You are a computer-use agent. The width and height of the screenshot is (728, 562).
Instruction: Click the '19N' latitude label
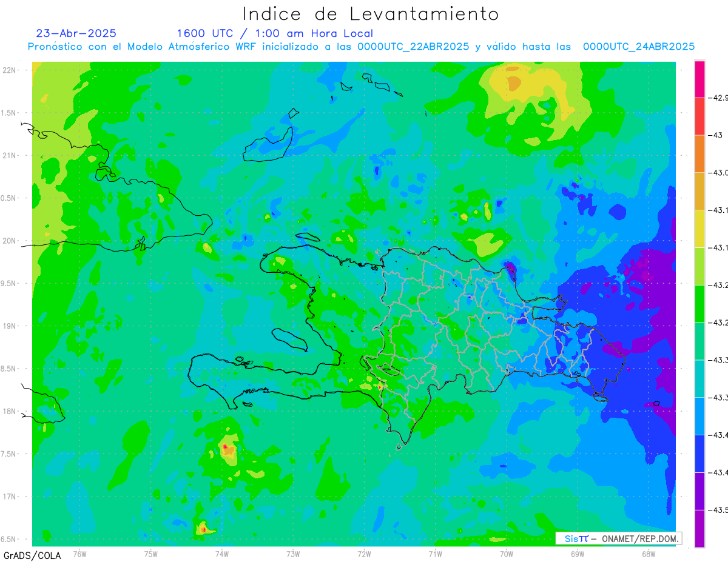click(x=10, y=326)
